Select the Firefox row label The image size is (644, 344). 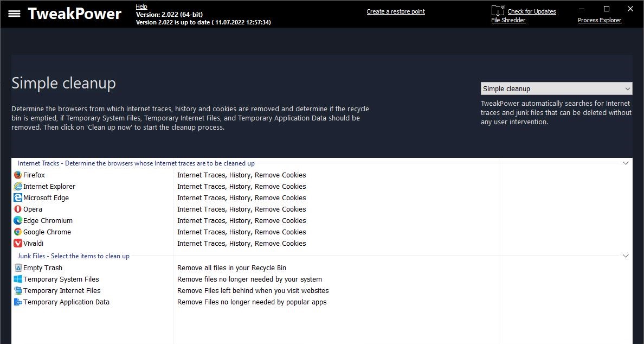[34, 175]
